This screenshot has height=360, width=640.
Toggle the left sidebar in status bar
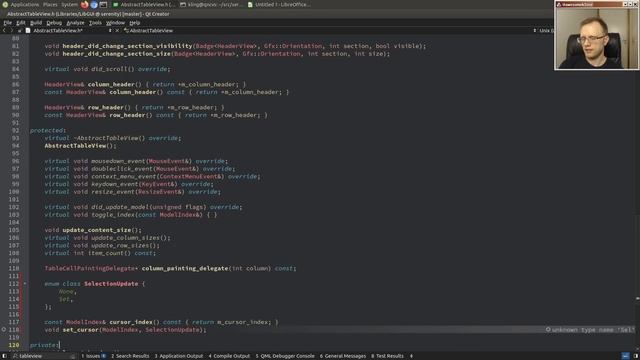4,356
